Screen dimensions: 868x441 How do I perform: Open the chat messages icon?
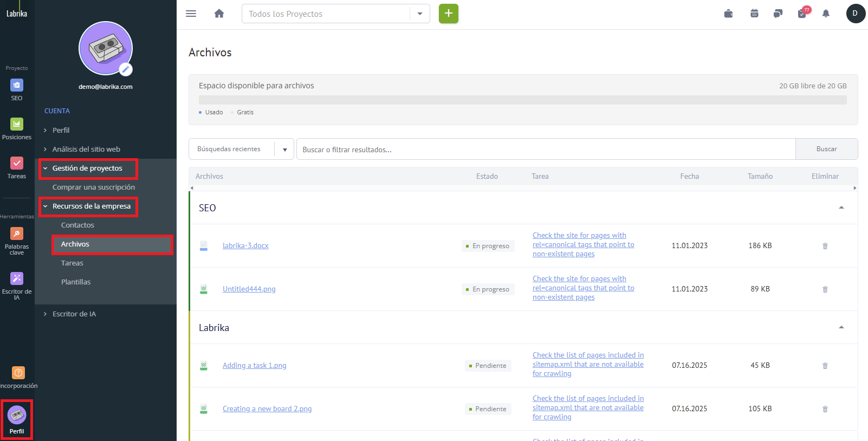point(778,14)
